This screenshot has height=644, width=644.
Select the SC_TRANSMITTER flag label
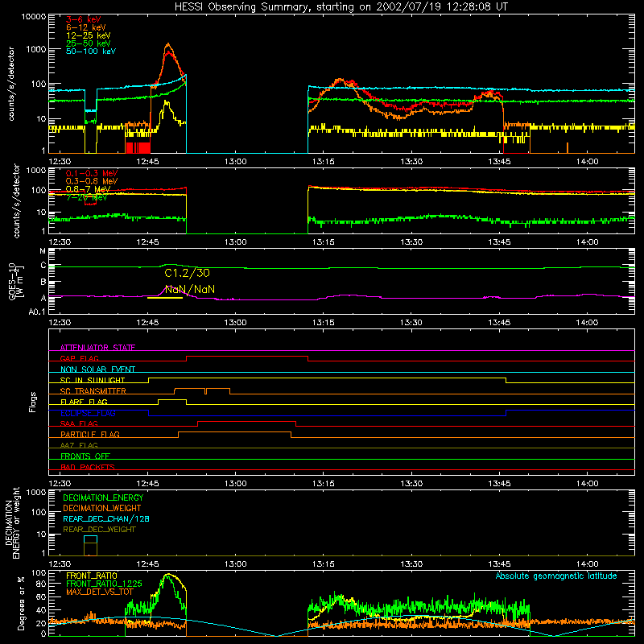pyautogui.click(x=93, y=391)
